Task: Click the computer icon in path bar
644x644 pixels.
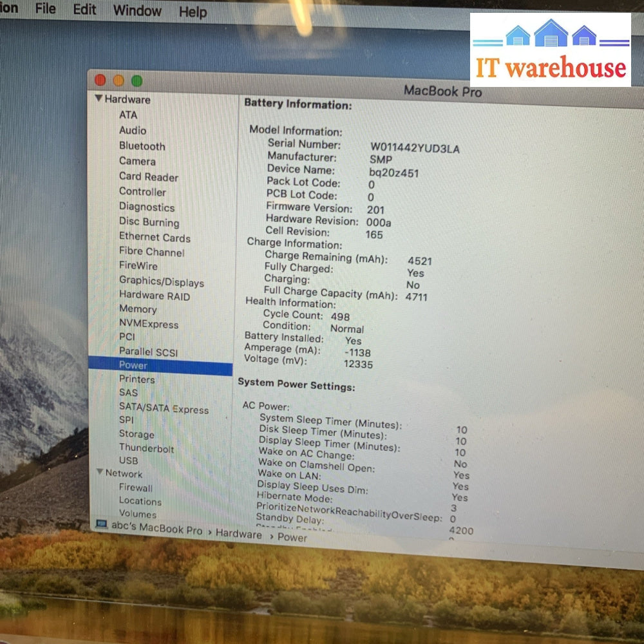Action: pos(101,524)
